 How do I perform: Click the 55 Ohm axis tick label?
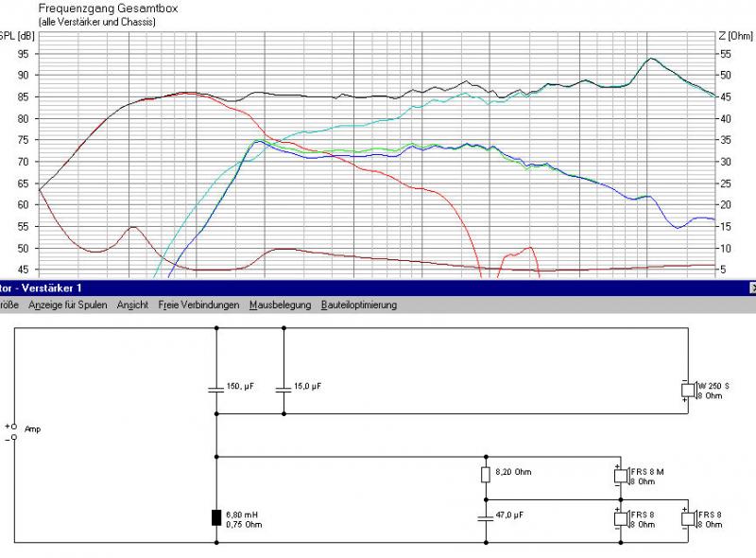[x=726, y=54]
